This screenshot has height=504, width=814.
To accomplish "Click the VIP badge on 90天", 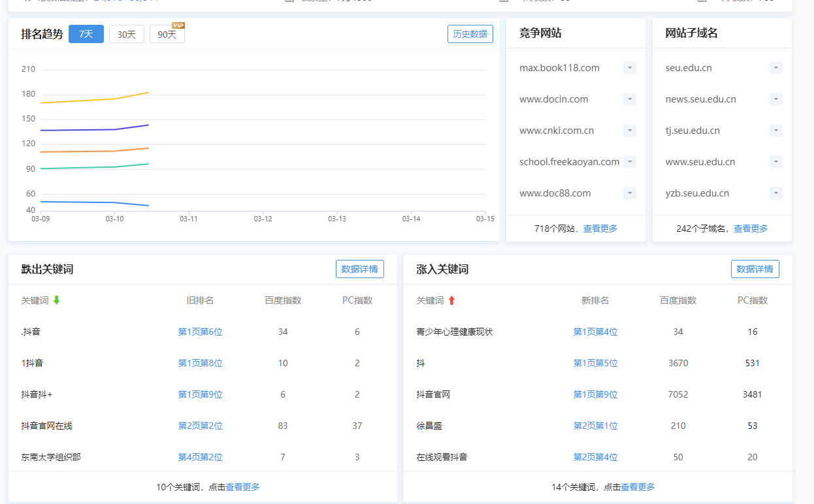I will 178,25.
